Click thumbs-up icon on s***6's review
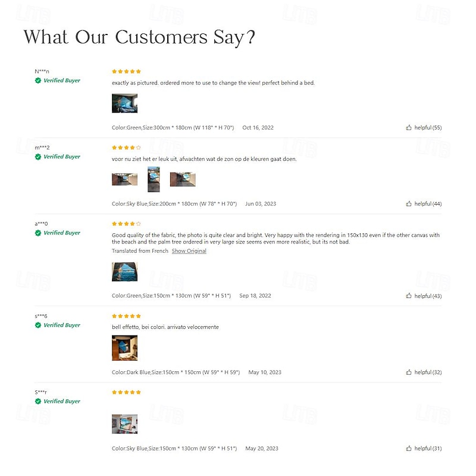Screen dimensions: 476x476 pyautogui.click(x=409, y=372)
